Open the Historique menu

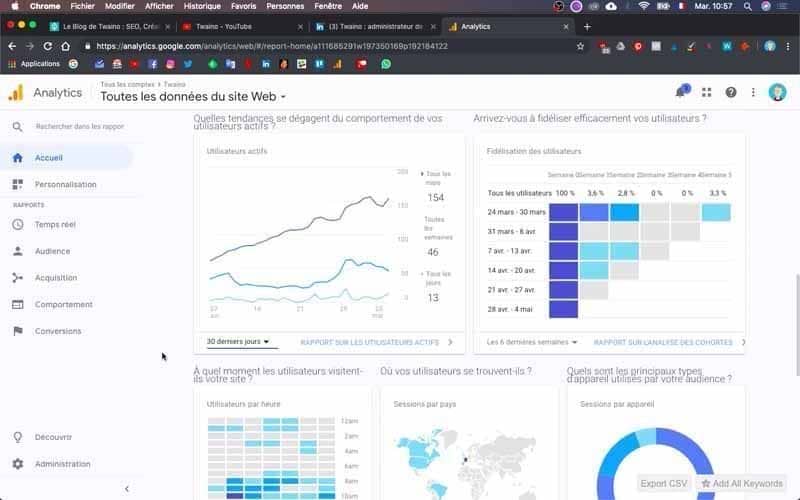click(x=202, y=6)
